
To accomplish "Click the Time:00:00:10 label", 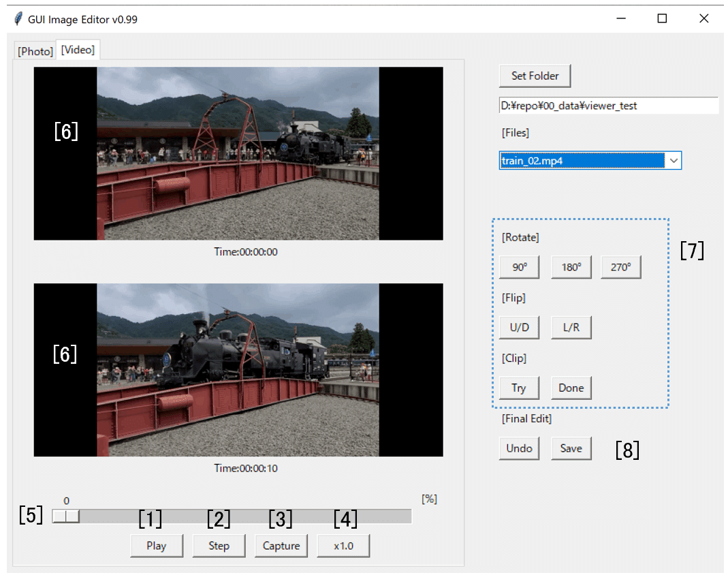I will click(246, 468).
